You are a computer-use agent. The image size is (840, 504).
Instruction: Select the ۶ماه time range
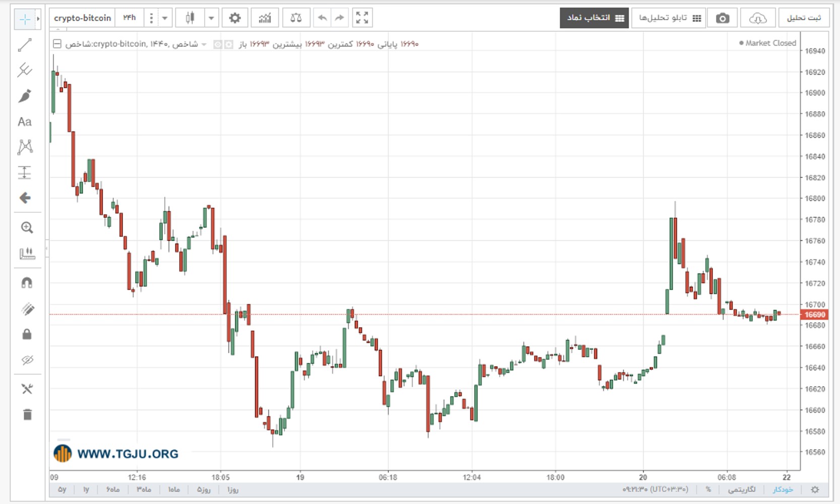113,489
